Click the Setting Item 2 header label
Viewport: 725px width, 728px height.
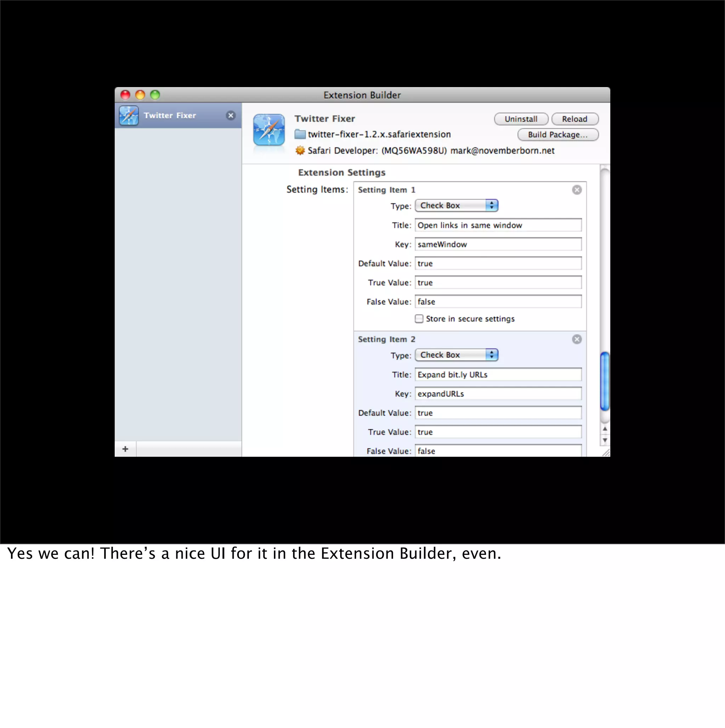pos(387,340)
